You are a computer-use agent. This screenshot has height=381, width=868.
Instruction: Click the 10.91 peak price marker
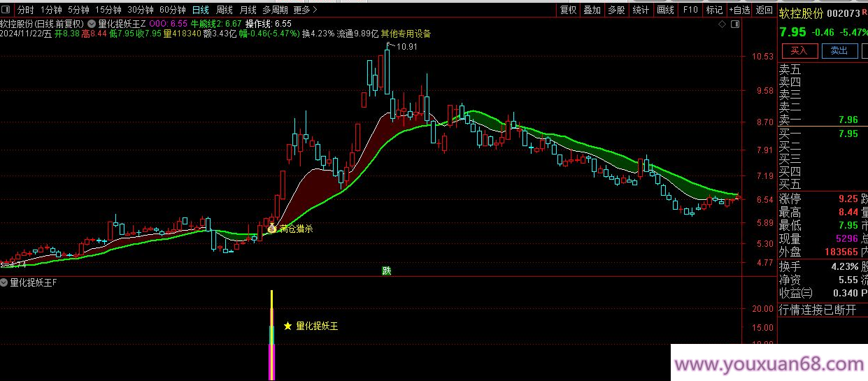tap(406, 47)
